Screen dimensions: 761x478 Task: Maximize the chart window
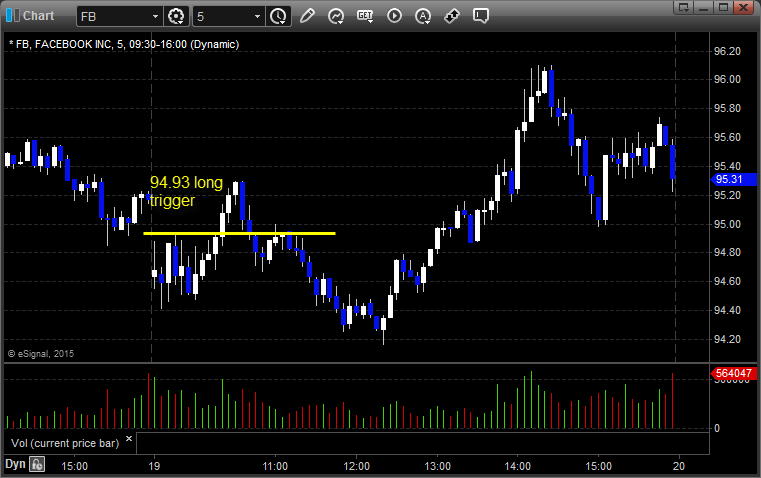click(723, 8)
